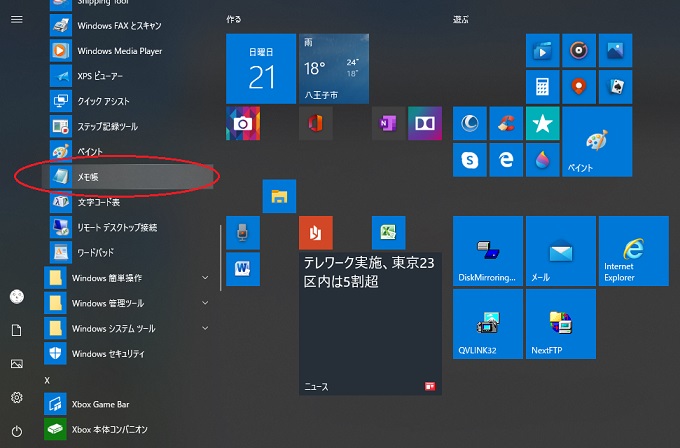Click the 遊ぶ group heading
The width and height of the screenshot is (680, 448).
461,19
